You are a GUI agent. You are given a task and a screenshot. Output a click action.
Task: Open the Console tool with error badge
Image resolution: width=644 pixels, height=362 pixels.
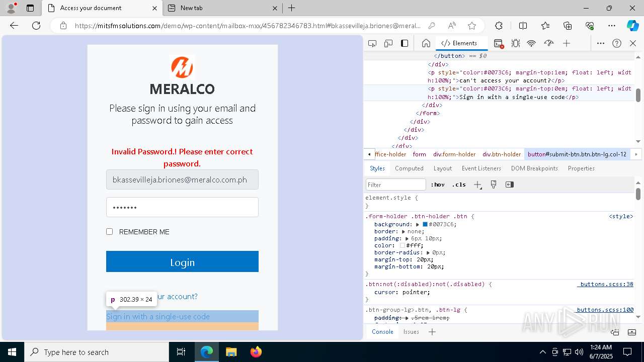(x=499, y=43)
